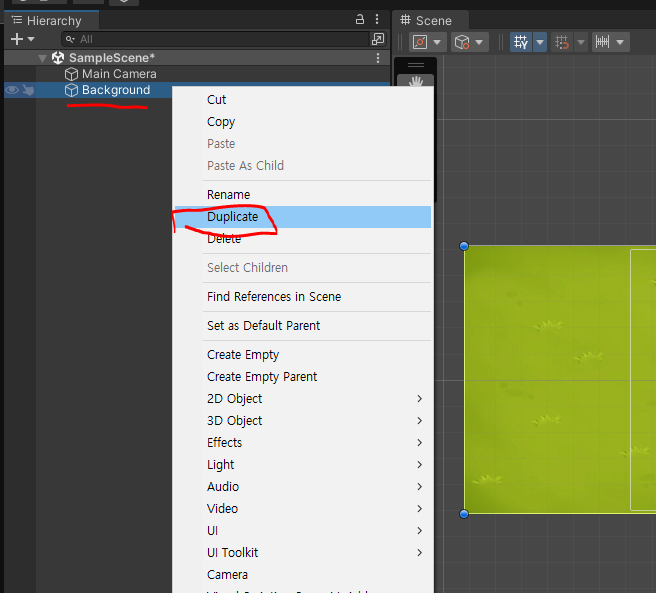The image size is (656, 593).
Task: Toggle Background visibility eye icon
Action: pyautogui.click(x=12, y=90)
